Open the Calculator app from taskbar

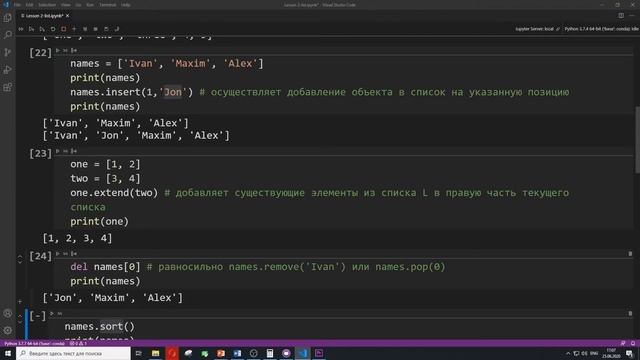point(270,353)
